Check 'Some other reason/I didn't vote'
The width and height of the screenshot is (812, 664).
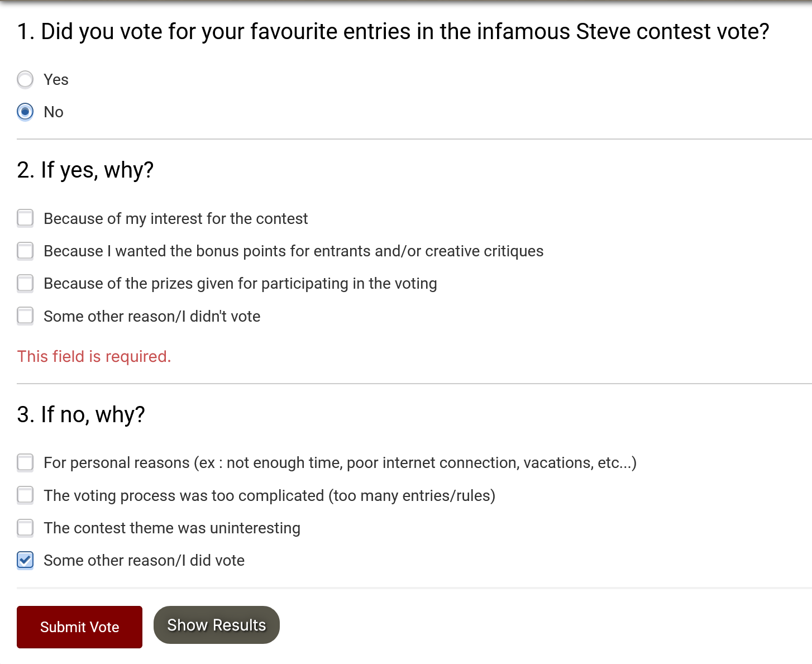coord(25,316)
